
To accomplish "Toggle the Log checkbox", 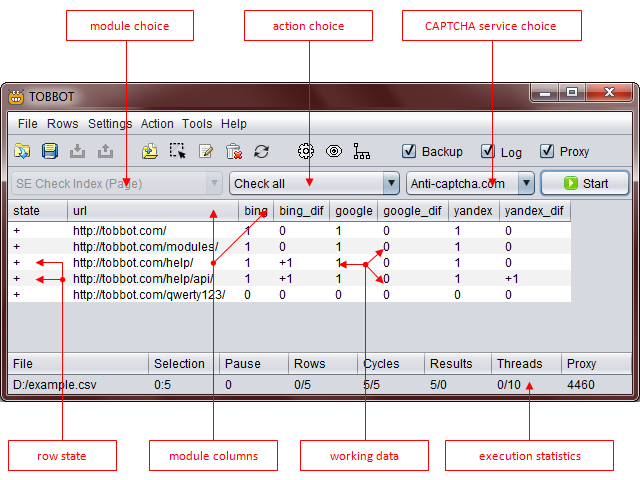I will coord(488,151).
